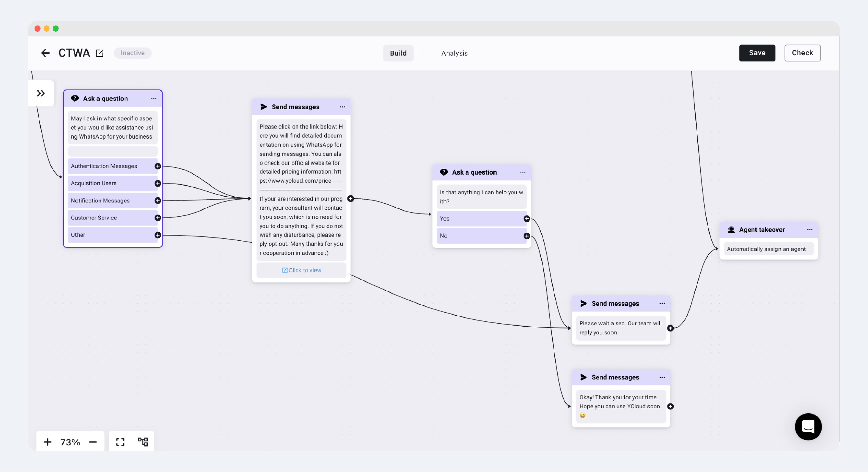Switch to the Analysis tab
This screenshot has height=472, width=868.
pyautogui.click(x=454, y=53)
